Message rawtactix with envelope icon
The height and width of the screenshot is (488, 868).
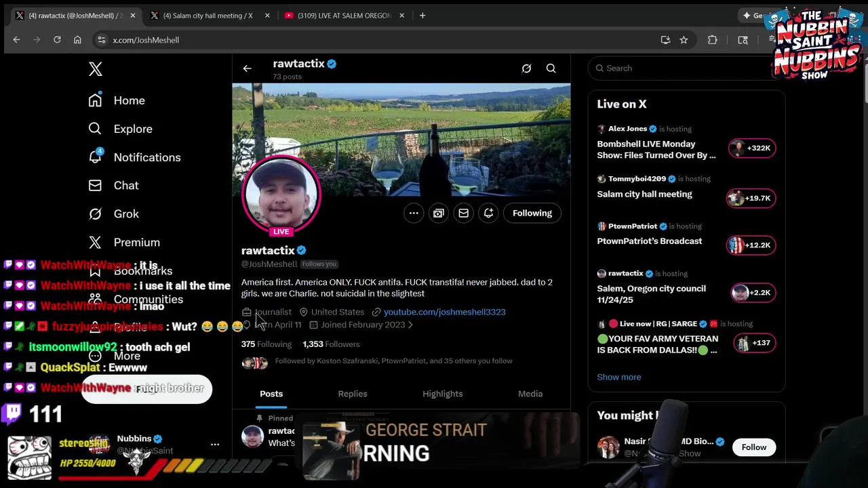464,213
